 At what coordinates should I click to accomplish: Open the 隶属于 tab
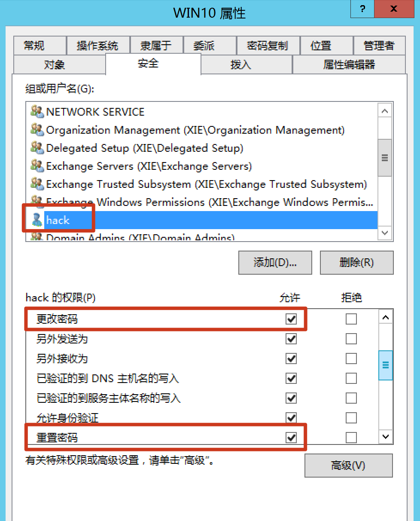point(156,46)
